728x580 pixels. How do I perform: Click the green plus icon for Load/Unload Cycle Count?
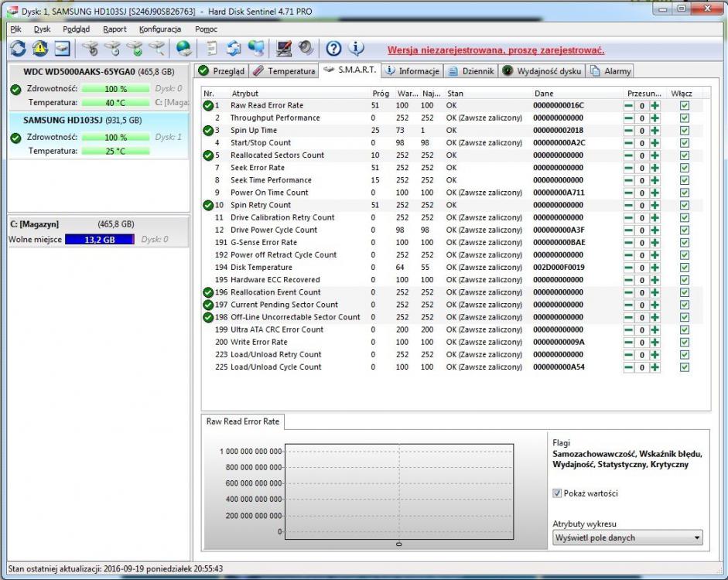point(655,367)
